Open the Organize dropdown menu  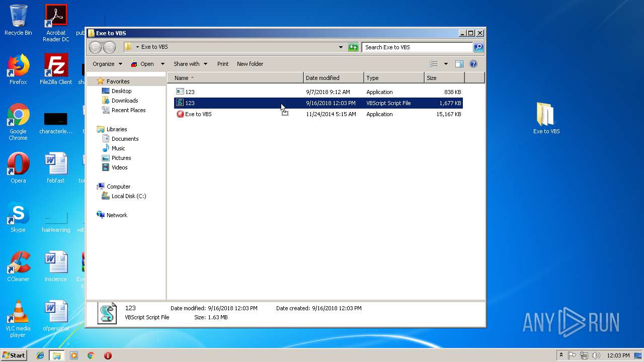[107, 64]
